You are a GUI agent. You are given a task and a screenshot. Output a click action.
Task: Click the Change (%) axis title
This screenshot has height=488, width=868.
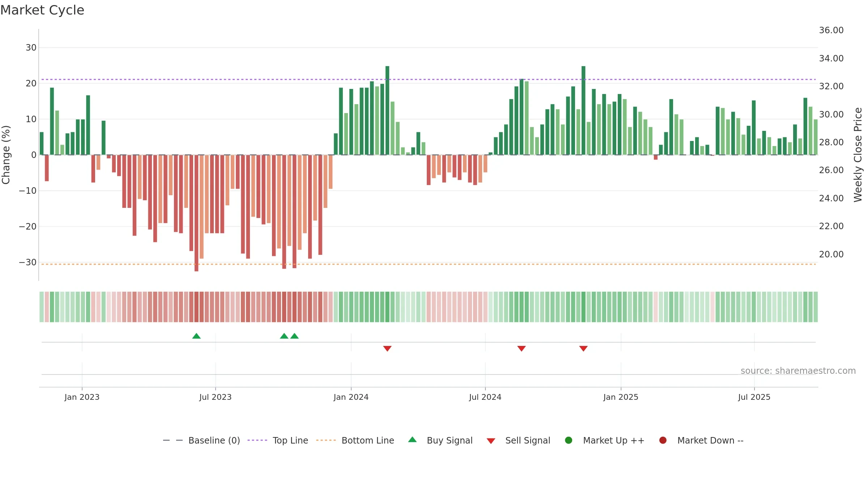(6, 155)
